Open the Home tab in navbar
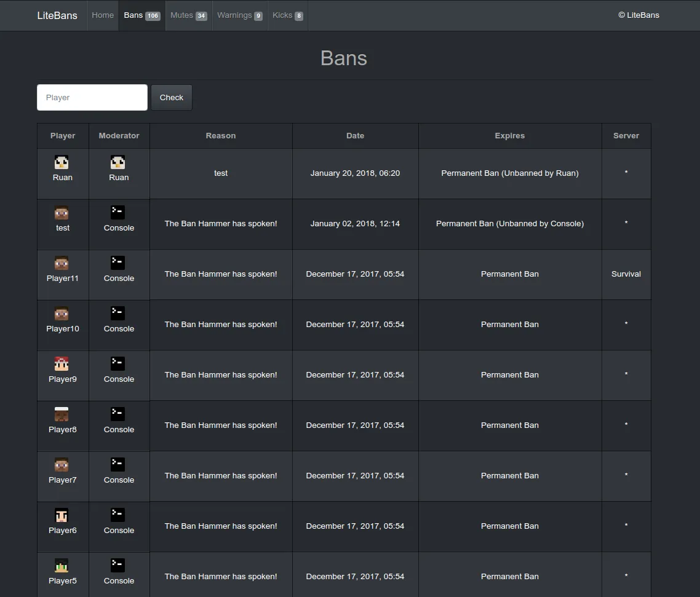Image resolution: width=700 pixels, height=597 pixels. [x=103, y=15]
